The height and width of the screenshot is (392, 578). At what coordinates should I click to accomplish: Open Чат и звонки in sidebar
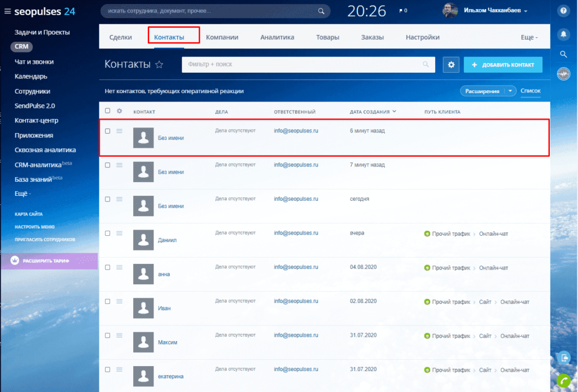click(34, 62)
